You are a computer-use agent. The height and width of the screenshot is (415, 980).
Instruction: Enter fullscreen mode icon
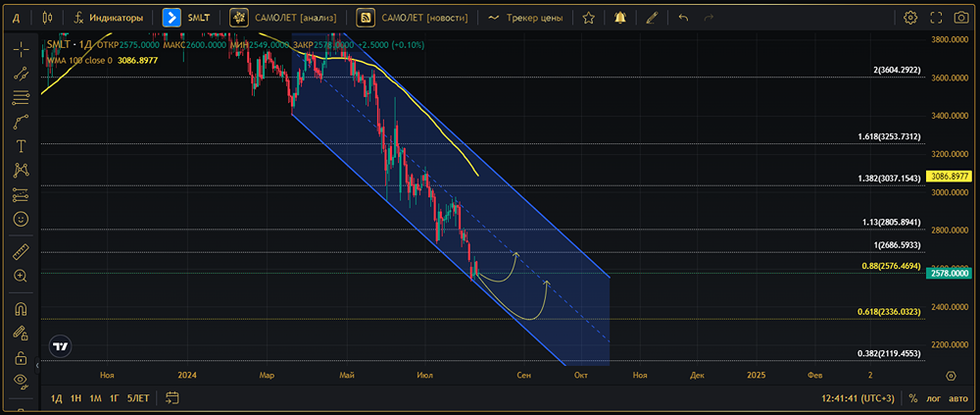[x=936, y=18]
